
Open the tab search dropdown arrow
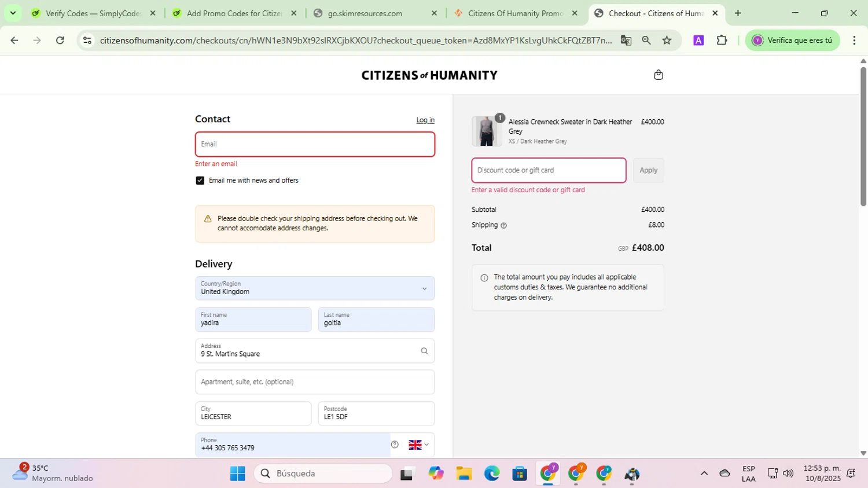(x=13, y=13)
